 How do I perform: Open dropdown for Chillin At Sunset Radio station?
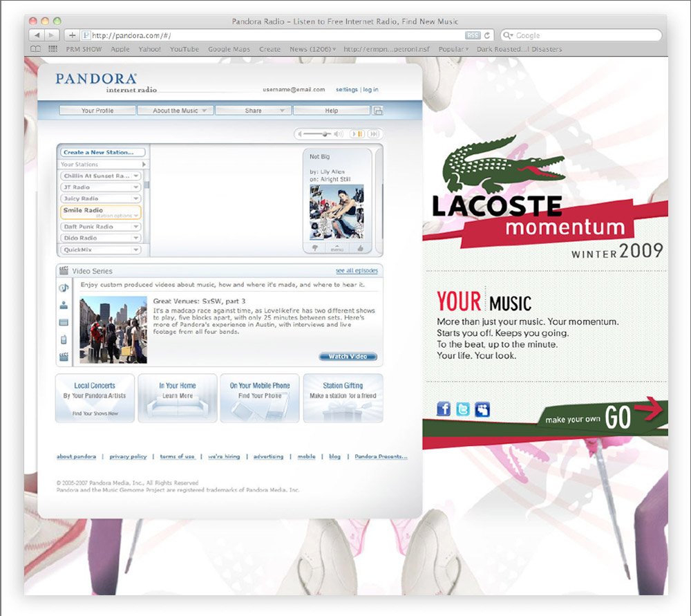(x=136, y=176)
